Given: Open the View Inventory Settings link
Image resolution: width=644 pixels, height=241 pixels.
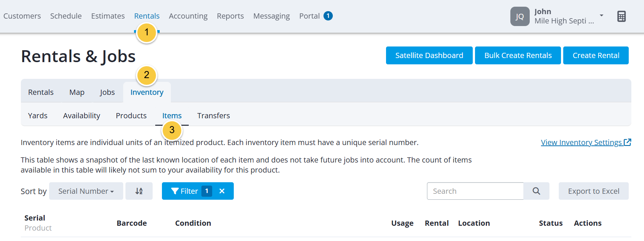Looking at the screenshot, I should [x=586, y=142].
